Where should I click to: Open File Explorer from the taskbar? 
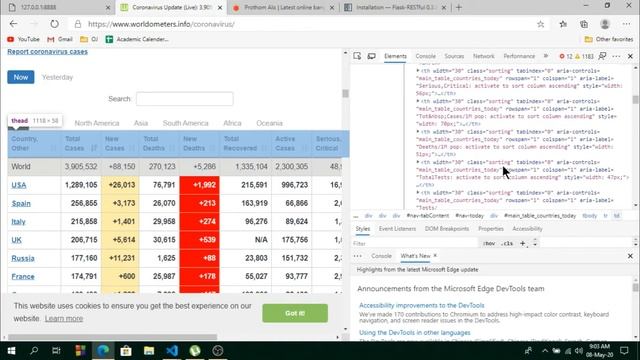[x=149, y=351]
